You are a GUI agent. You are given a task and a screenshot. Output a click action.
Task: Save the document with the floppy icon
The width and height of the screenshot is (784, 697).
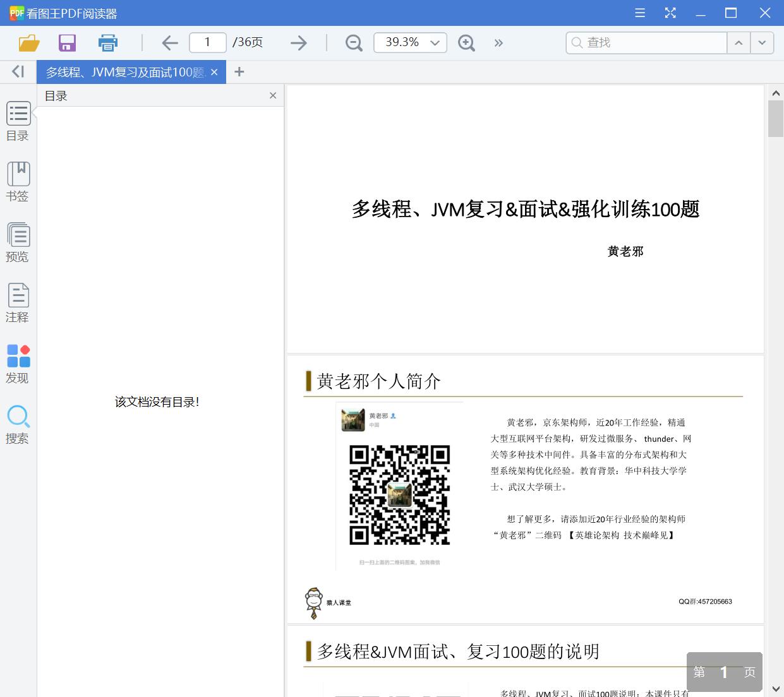(67, 43)
